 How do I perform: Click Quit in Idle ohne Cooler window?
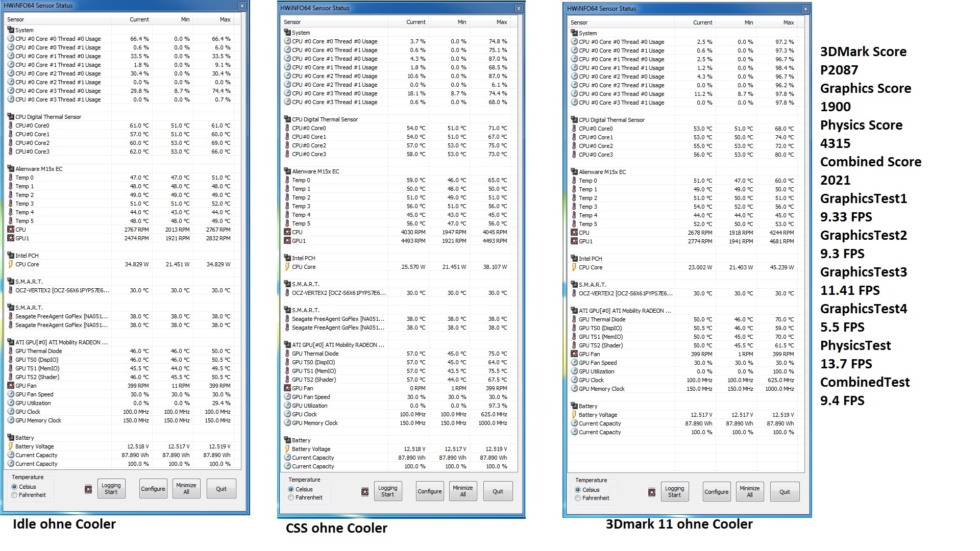tap(221, 489)
